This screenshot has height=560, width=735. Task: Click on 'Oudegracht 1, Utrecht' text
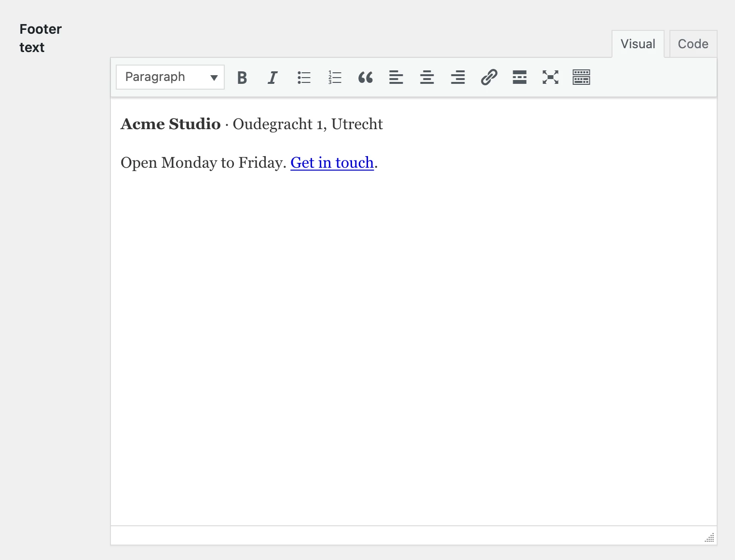point(308,124)
